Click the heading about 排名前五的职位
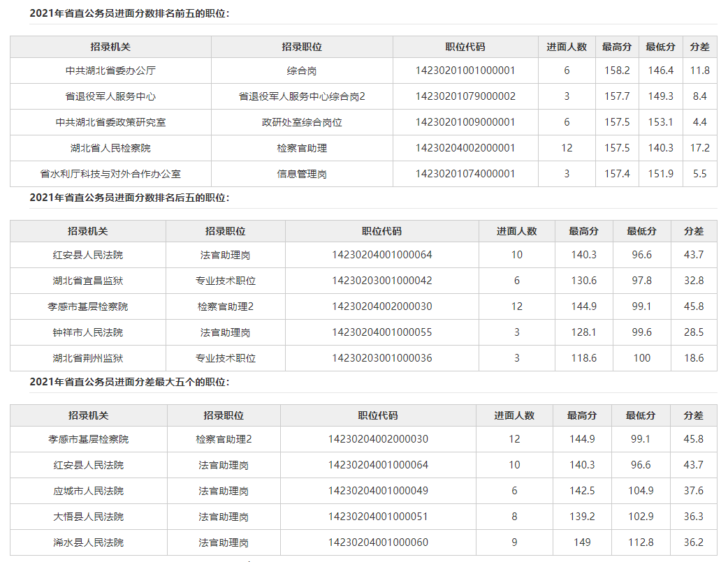Viewport: 728px width, 562px height. pos(129,13)
